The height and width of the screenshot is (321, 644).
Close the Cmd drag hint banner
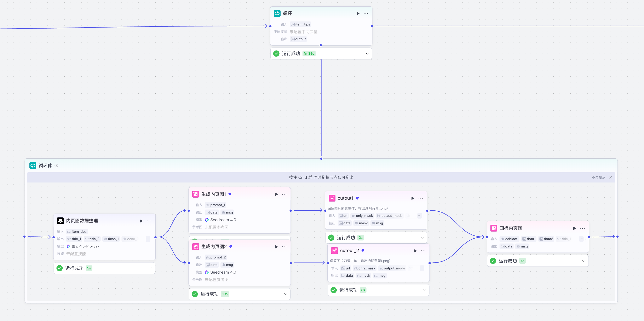610,177
